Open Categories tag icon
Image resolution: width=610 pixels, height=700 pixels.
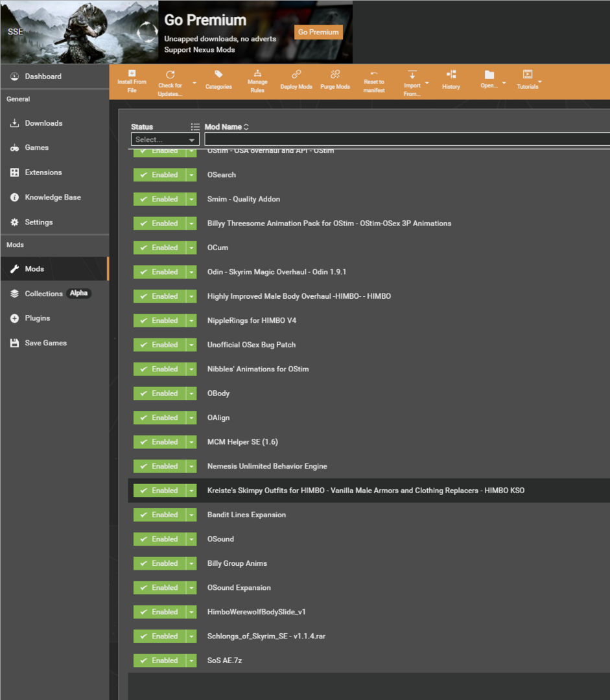[x=218, y=74]
